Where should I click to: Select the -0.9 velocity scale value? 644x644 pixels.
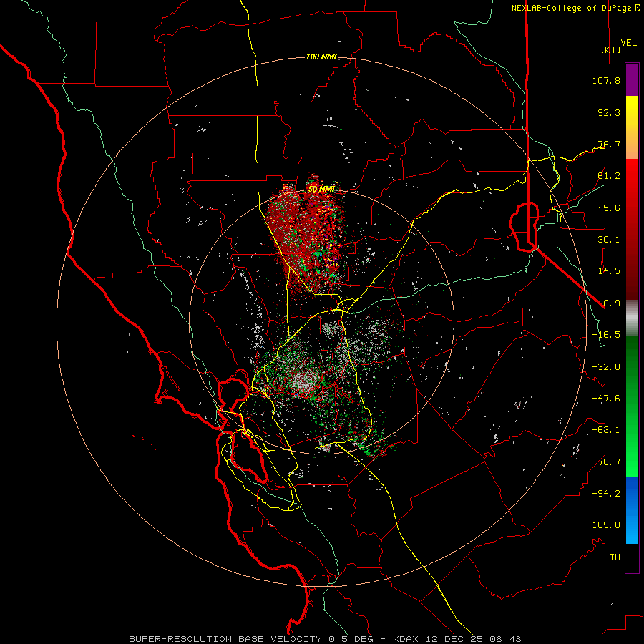point(609,303)
